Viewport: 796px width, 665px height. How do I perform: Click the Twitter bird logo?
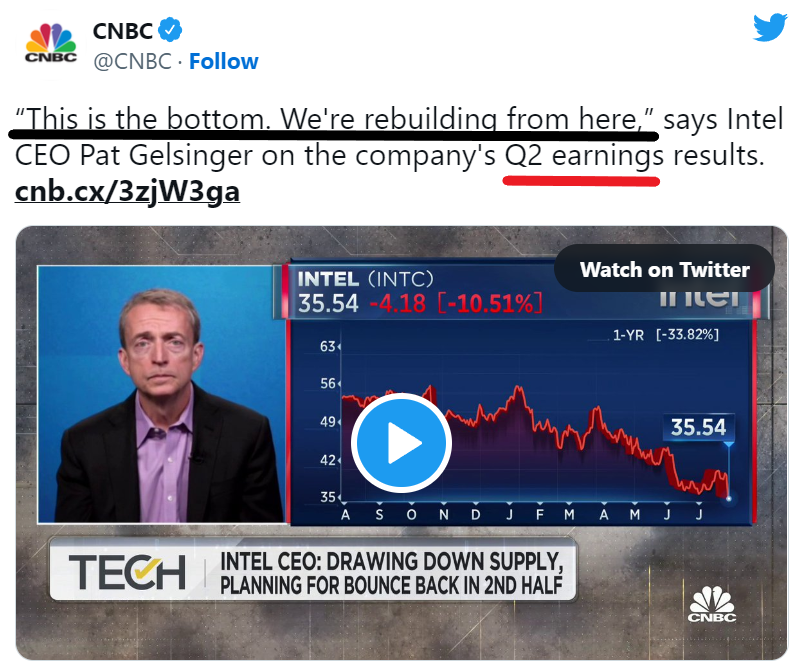769,28
